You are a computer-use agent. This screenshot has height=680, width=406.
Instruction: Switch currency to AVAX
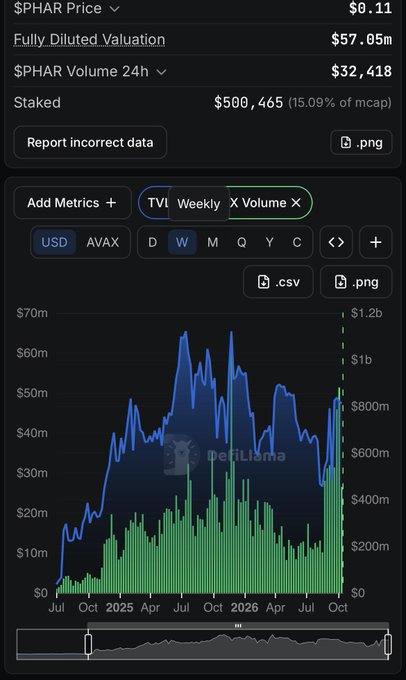point(103,242)
